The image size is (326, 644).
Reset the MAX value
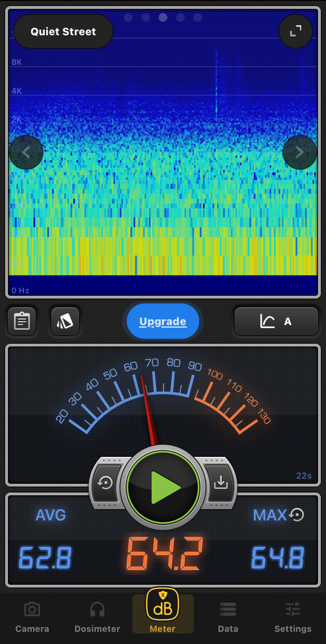pos(296,515)
